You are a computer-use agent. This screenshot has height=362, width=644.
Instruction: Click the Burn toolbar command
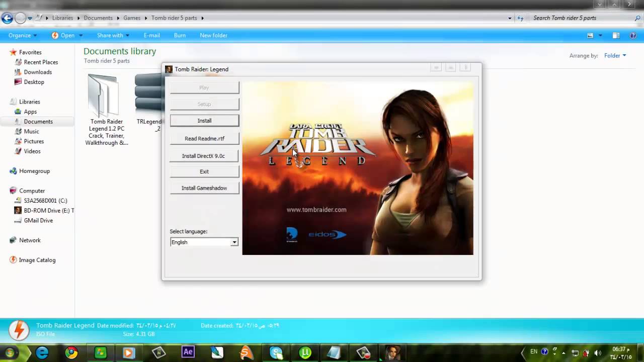180,35
